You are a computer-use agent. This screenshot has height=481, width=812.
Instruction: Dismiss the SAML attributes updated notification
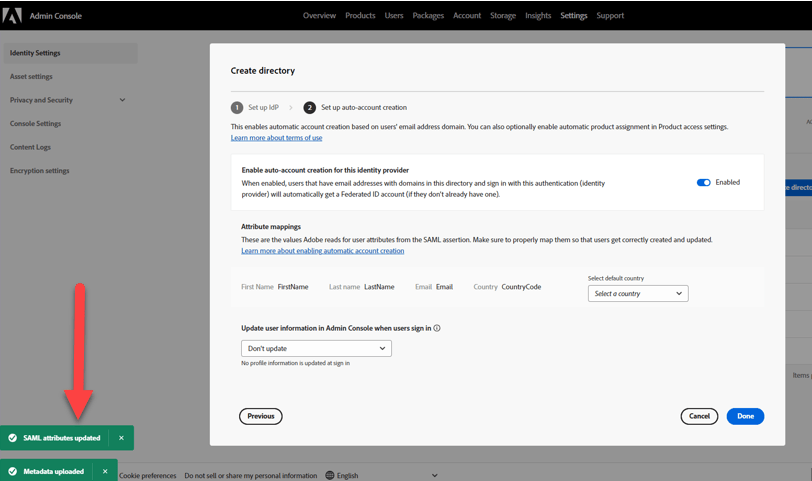122,438
